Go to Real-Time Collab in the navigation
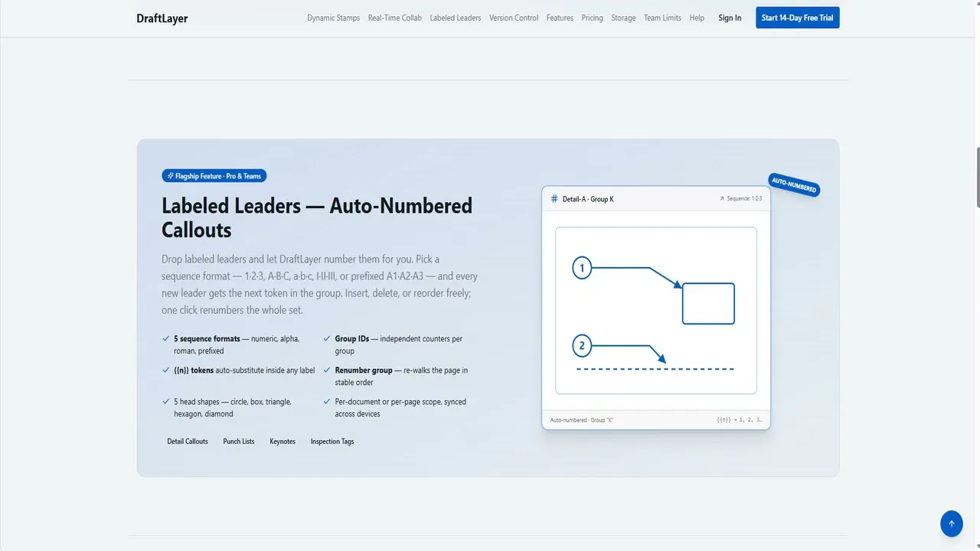The image size is (980, 551). coord(395,18)
